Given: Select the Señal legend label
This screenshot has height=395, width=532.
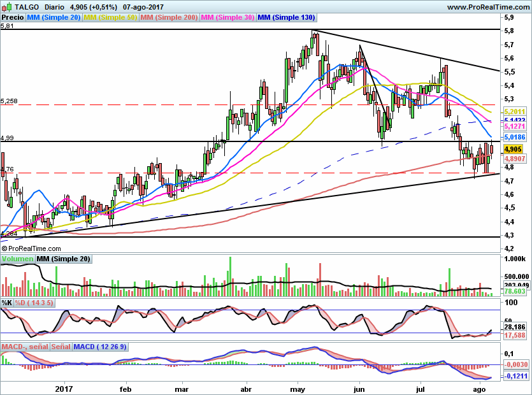Looking at the screenshot, I should tap(61, 347).
